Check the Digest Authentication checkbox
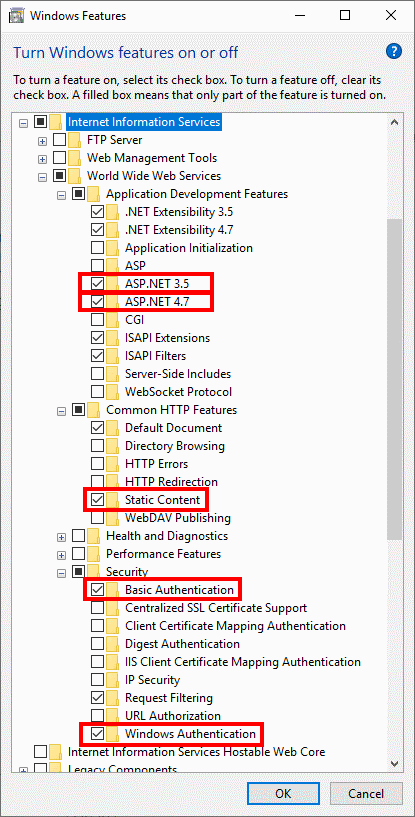Image resolution: width=415 pixels, height=817 pixels. [x=97, y=644]
